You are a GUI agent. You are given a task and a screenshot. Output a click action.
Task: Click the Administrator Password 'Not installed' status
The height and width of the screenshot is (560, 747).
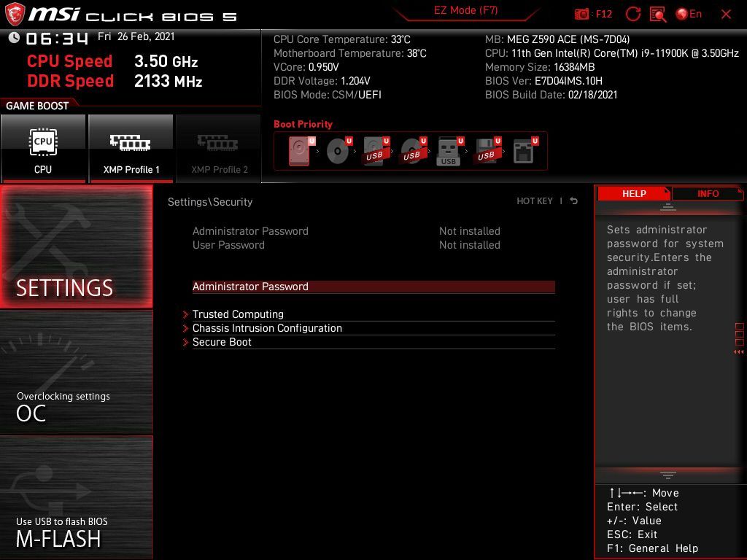click(470, 231)
